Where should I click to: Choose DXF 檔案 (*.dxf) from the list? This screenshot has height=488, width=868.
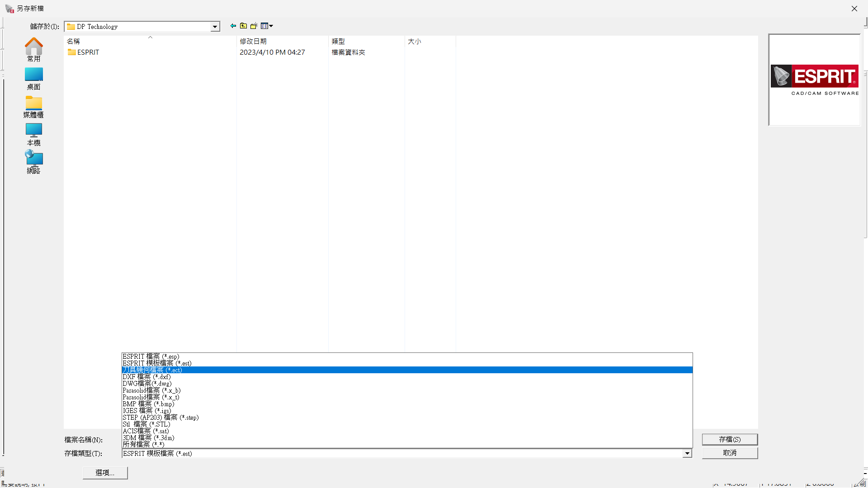tap(146, 377)
